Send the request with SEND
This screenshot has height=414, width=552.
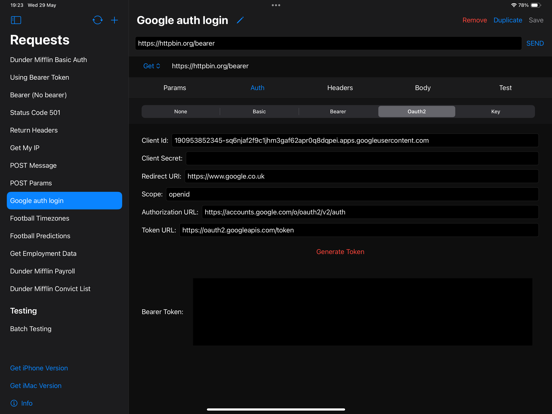(x=535, y=43)
